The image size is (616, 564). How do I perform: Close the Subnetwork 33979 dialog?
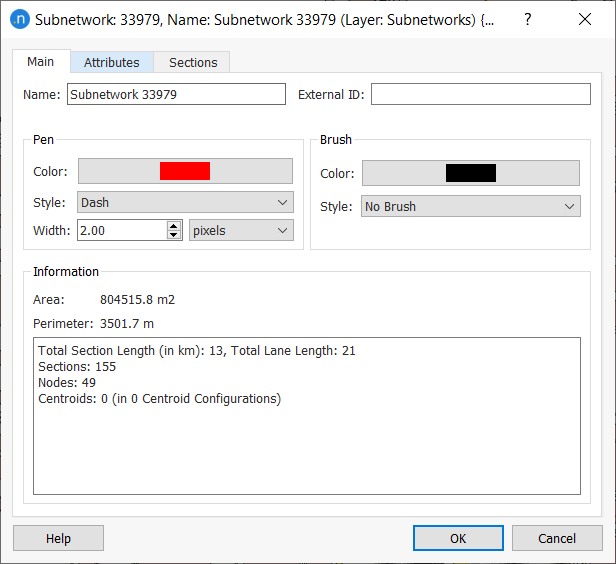click(x=585, y=19)
